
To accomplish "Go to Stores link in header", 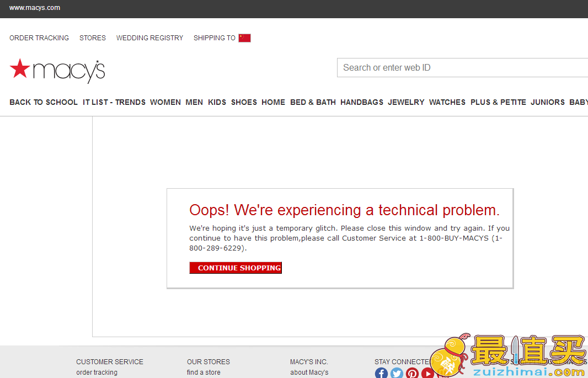I will [x=93, y=38].
